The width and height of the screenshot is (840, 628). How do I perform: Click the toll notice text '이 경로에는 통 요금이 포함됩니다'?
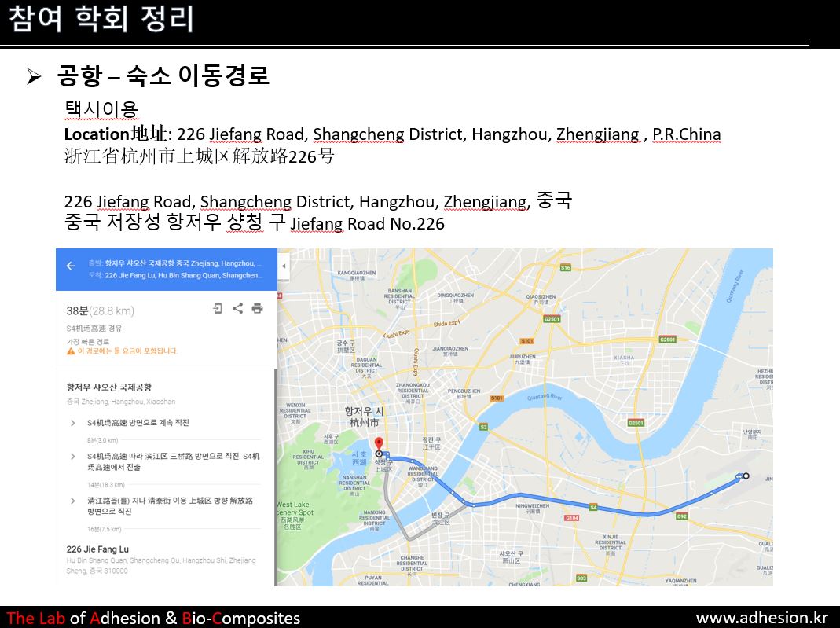point(127,351)
